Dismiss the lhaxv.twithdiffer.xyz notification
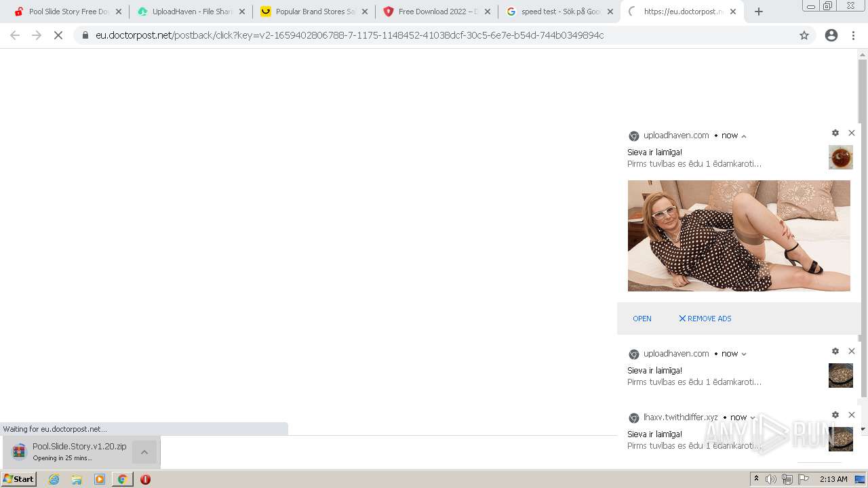The height and width of the screenshot is (488, 868). (852, 415)
